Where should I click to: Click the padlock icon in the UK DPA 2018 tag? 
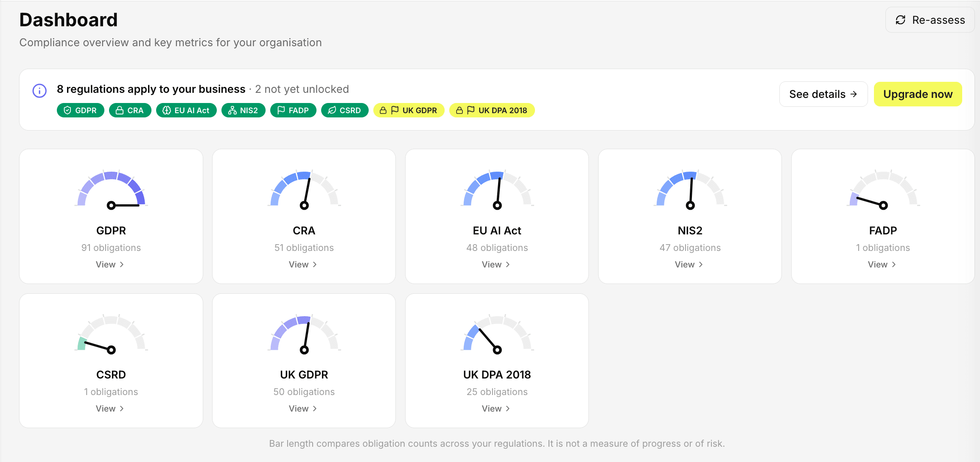[x=459, y=110]
